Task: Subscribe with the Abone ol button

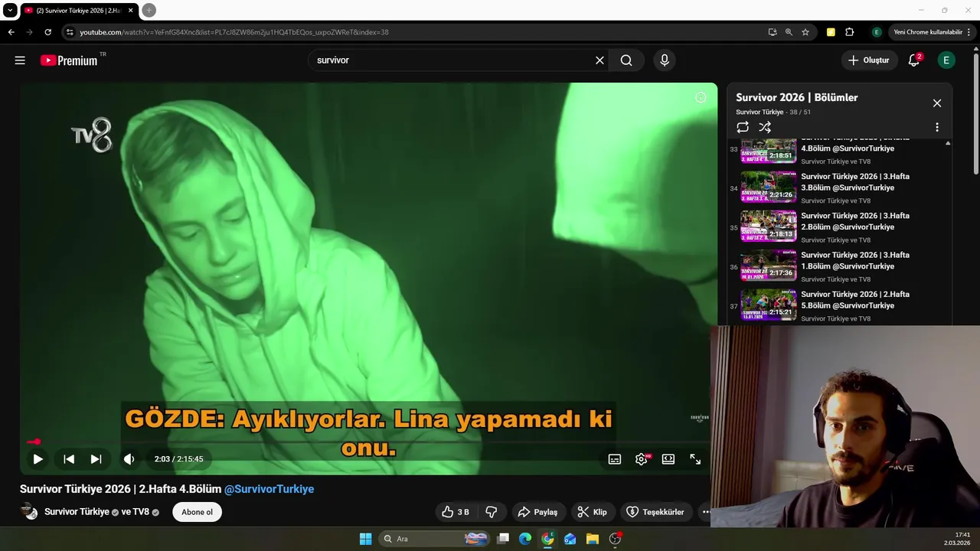Action: tap(197, 512)
